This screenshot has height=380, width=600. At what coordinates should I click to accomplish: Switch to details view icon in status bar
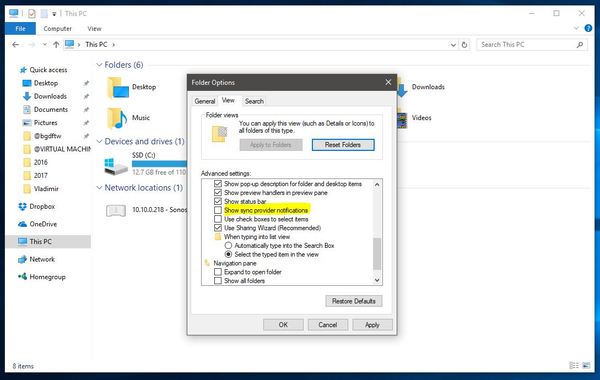tap(574, 365)
